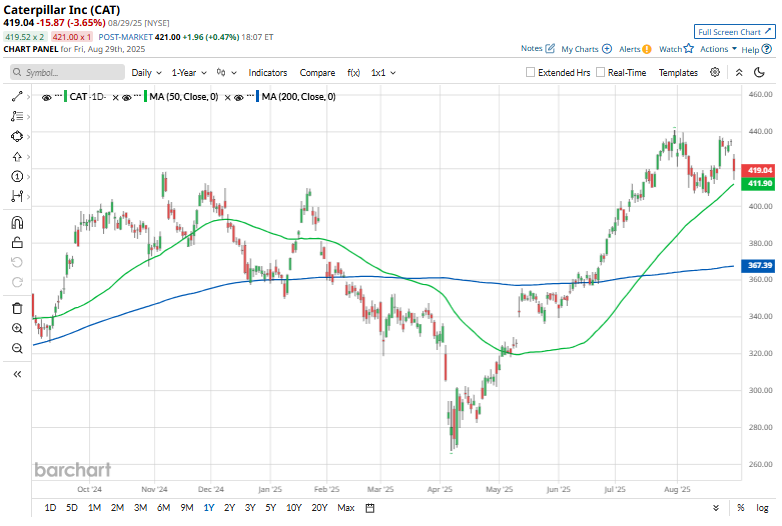Open the Help link
Screen dimensions: 782x526
coord(756,49)
